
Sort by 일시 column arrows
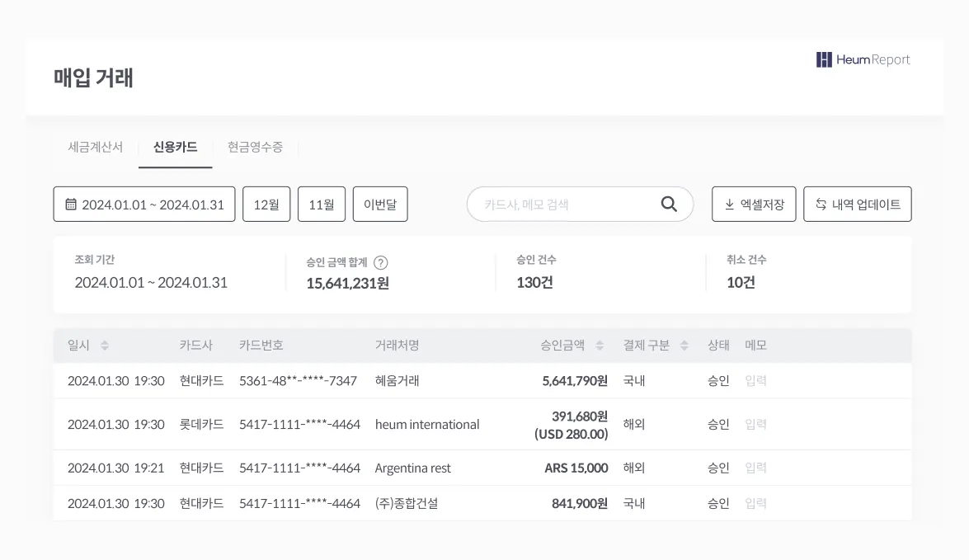(x=105, y=346)
